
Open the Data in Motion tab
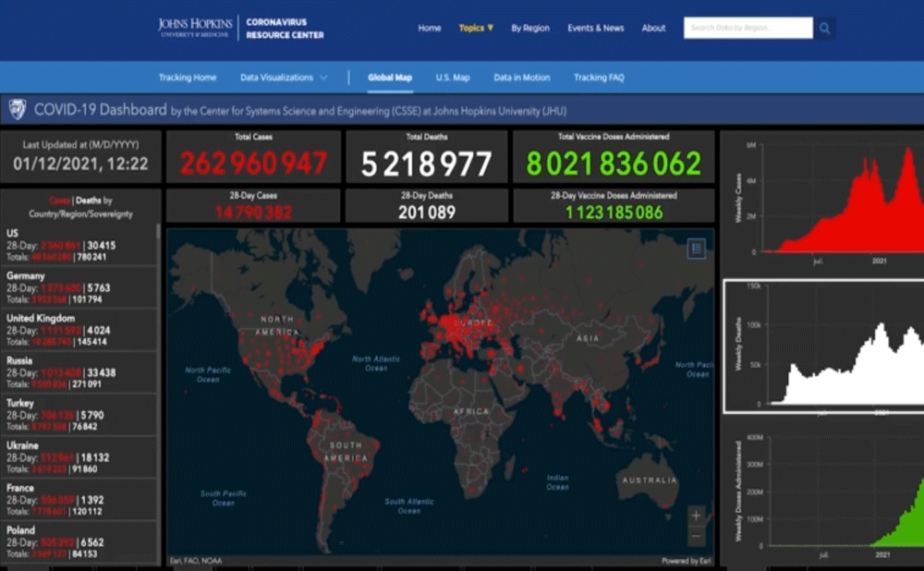tap(521, 78)
